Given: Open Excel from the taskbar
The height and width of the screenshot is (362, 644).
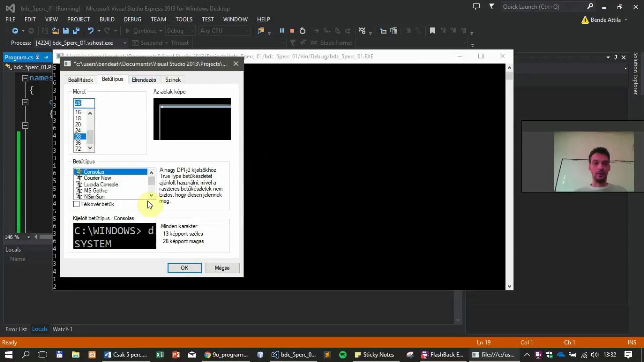Looking at the screenshot, I should pos(159,354).
